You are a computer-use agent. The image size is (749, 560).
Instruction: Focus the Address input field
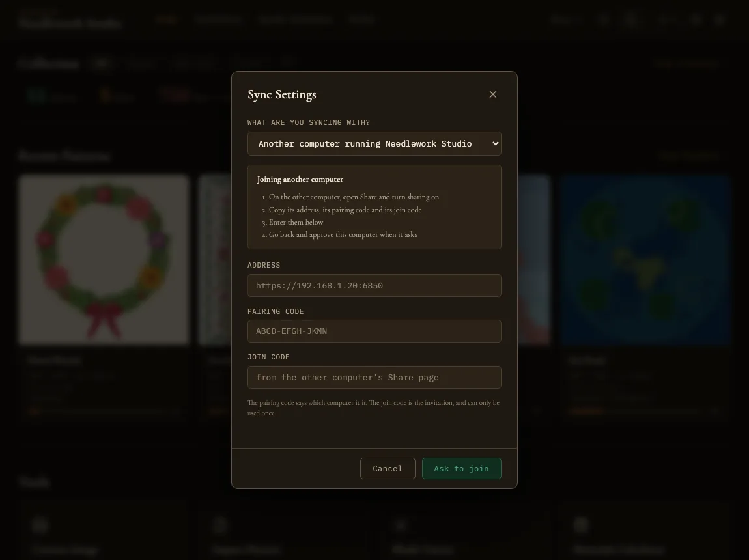coord(374,285)
